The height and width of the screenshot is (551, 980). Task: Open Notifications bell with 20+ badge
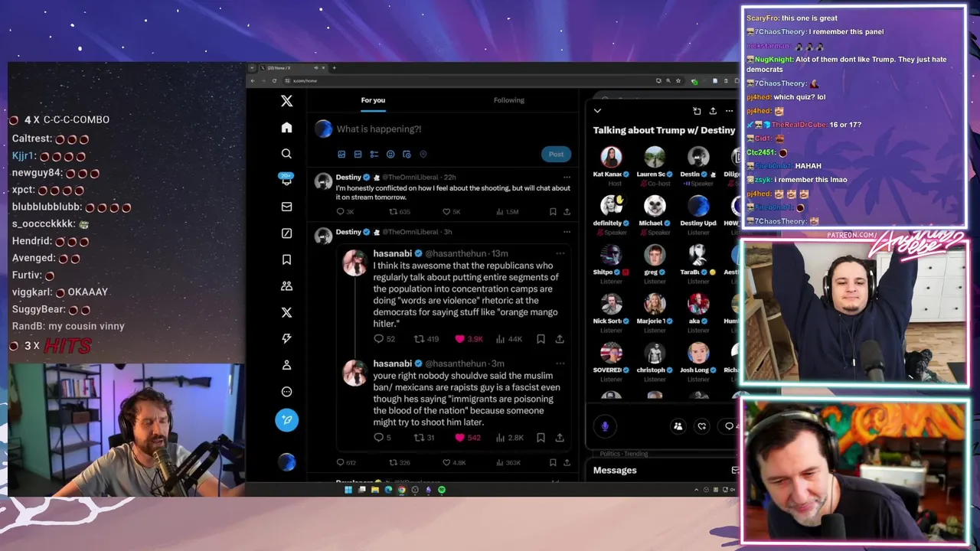click(286, 179)
